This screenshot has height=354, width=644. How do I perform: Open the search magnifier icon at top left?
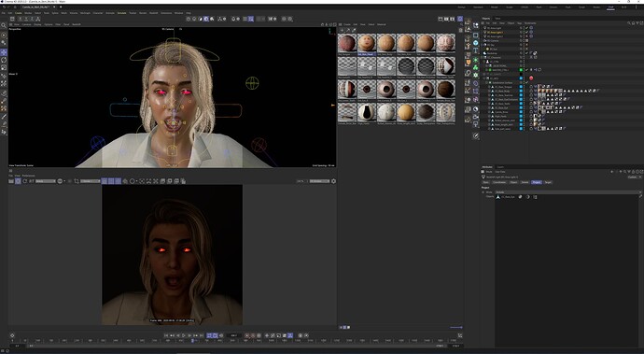pos(4,25)
